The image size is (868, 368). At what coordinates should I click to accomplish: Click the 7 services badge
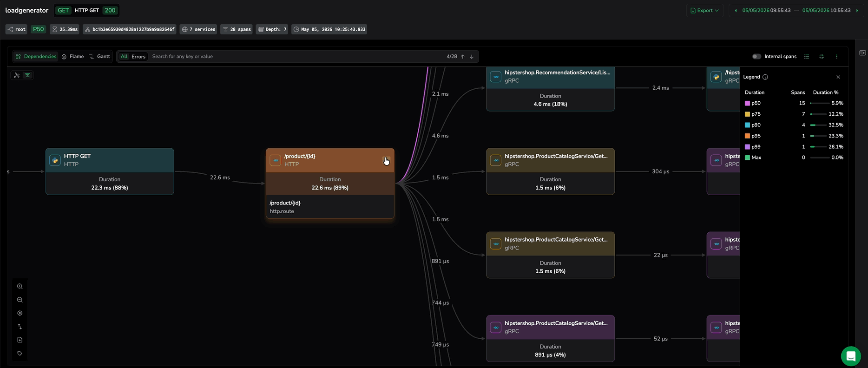pyautogui.click(x=198, y=29)
